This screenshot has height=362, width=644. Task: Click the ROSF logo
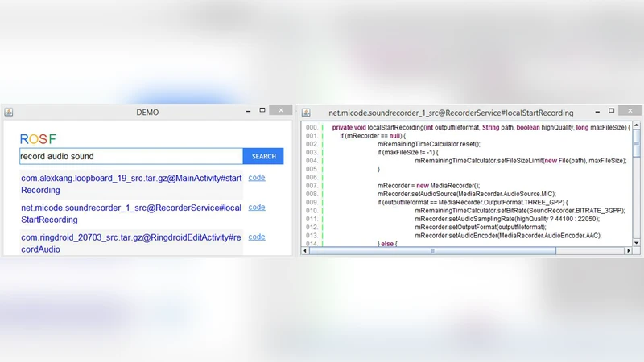(38, 139)
